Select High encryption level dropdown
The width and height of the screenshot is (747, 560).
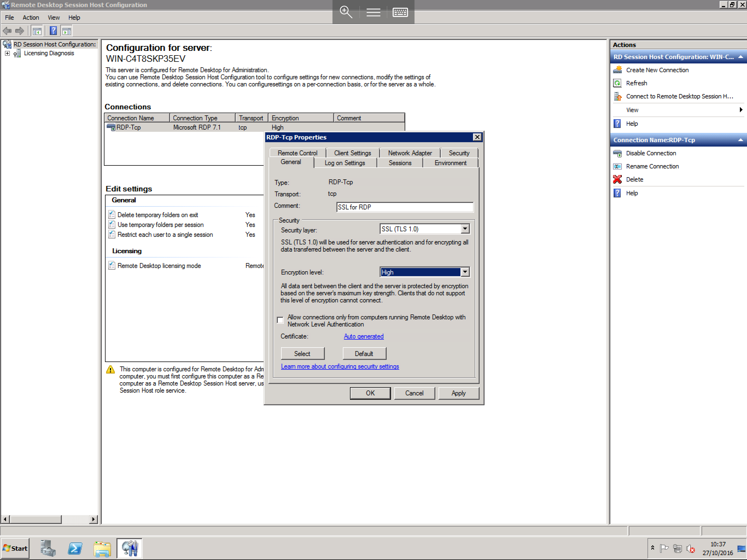click(423, 272)
